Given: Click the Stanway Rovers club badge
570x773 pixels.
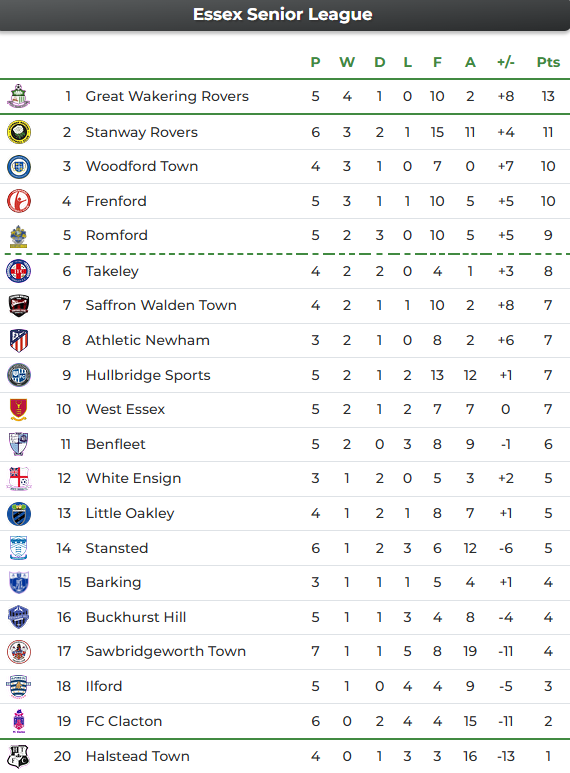Looking at the screenshot, I should (19, 132).
